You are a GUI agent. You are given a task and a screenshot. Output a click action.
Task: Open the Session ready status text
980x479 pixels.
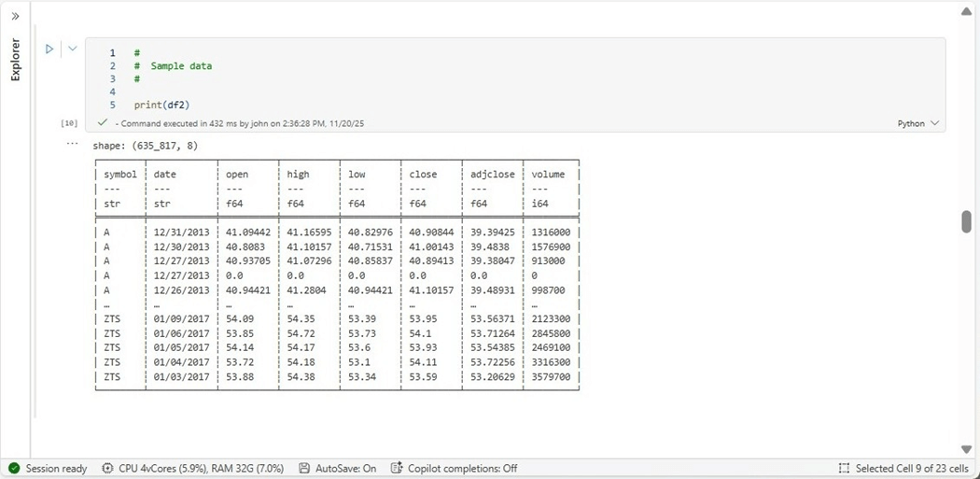56,469
